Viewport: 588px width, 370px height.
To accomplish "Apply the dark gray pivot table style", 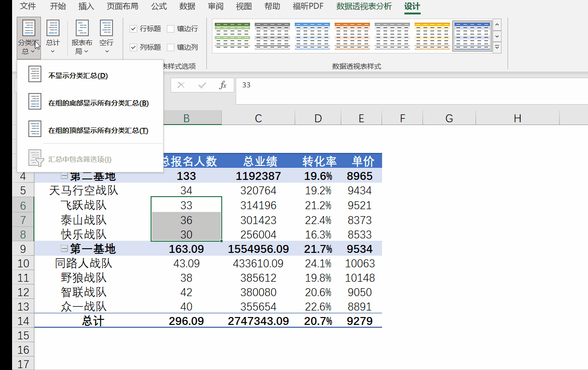I will coord(272,36).
